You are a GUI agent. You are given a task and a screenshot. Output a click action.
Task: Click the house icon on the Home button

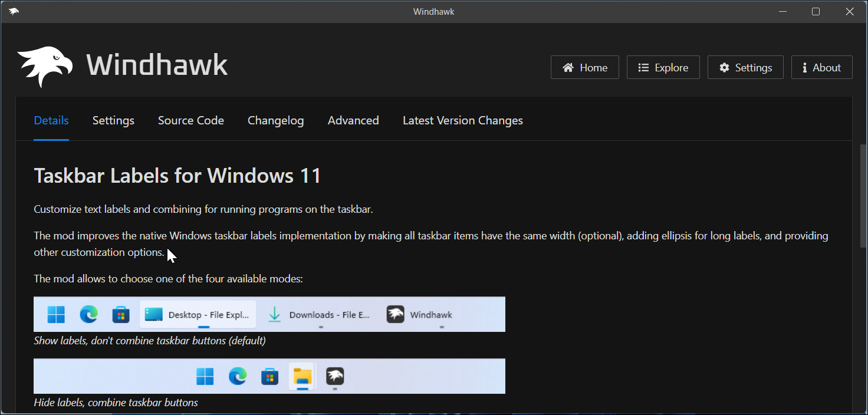[567, 67]
